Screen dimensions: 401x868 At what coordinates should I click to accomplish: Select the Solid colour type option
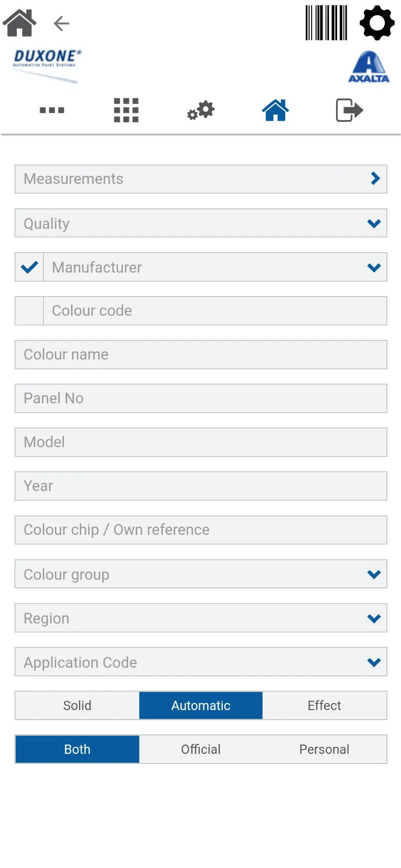(x=77, y=706)
